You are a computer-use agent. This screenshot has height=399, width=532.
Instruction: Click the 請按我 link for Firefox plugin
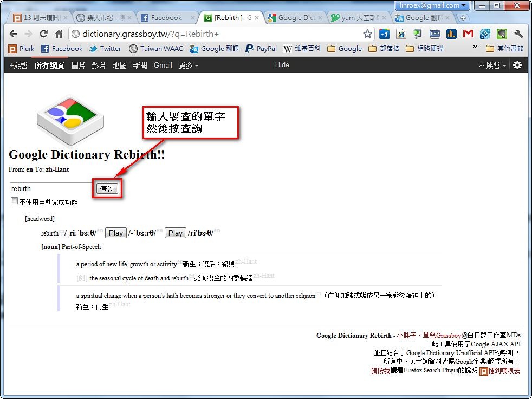tap(381, 370)
